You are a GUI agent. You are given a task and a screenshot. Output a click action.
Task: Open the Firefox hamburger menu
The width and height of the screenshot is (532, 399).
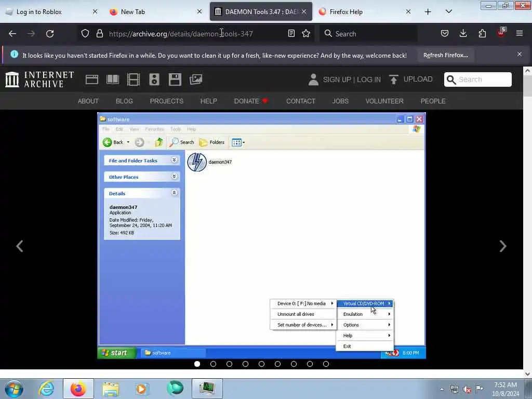520,33
